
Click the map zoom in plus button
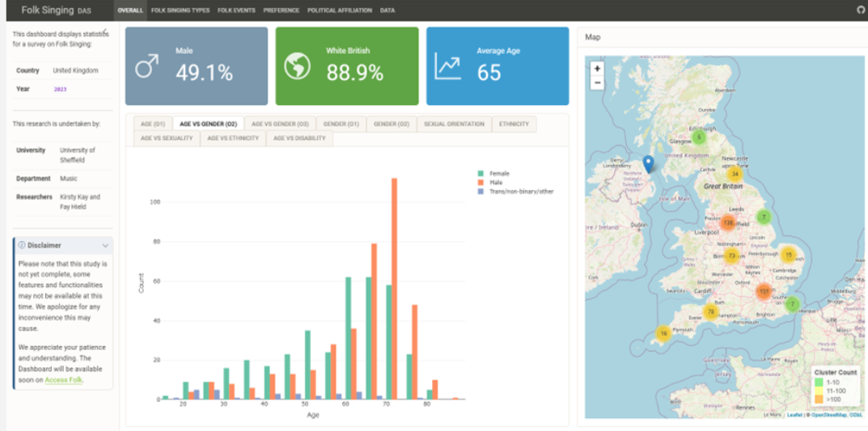coord(598,69)
